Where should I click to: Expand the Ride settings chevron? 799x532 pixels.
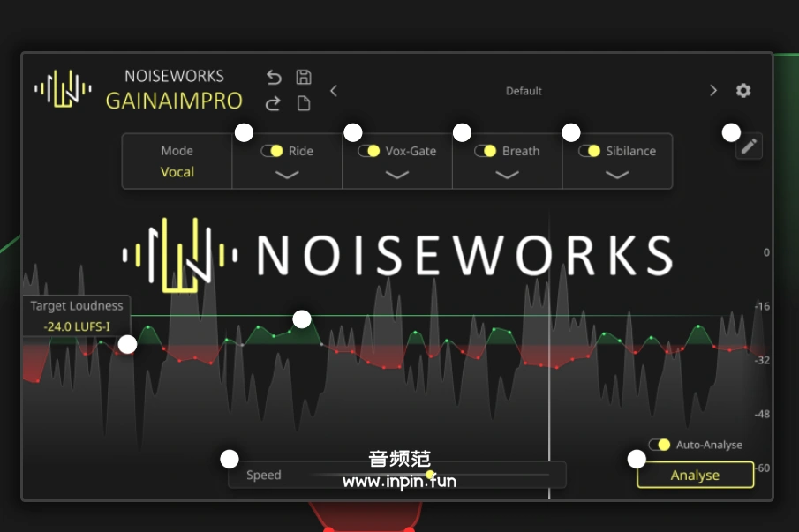pyautogui.click(x=287, y=175)
